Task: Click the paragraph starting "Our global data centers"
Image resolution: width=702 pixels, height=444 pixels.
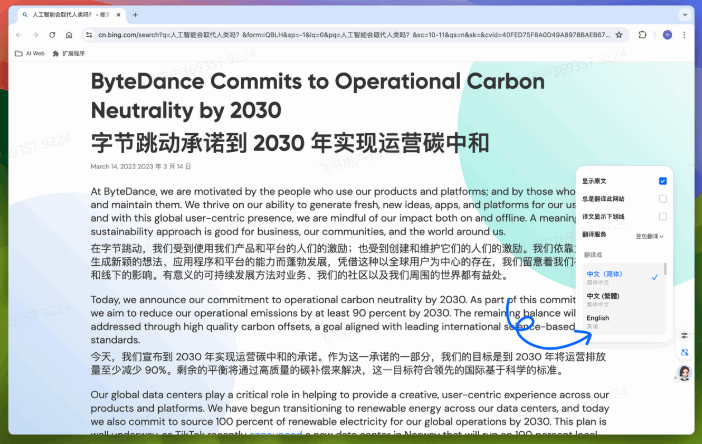Action: (x=350, y=414)
